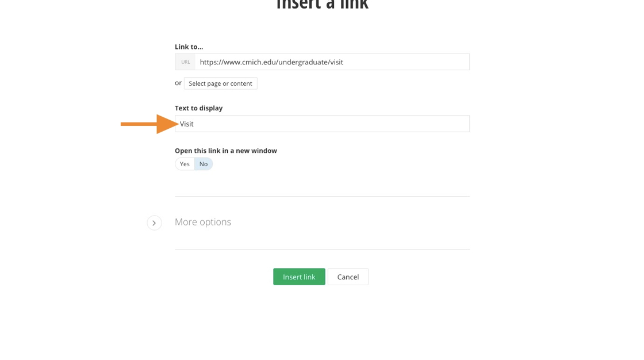Click the "Text to display" label
644x360 pixels.
[x=198, y=108]
